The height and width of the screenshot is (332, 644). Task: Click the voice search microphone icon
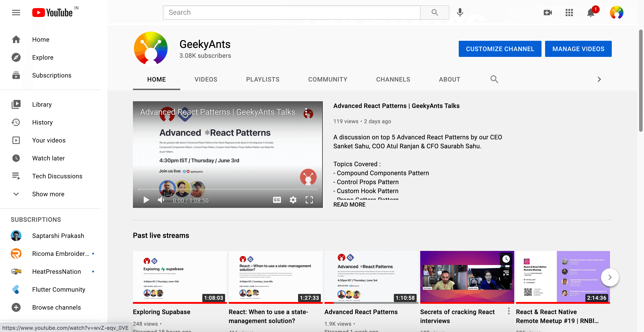coord(460,13)
